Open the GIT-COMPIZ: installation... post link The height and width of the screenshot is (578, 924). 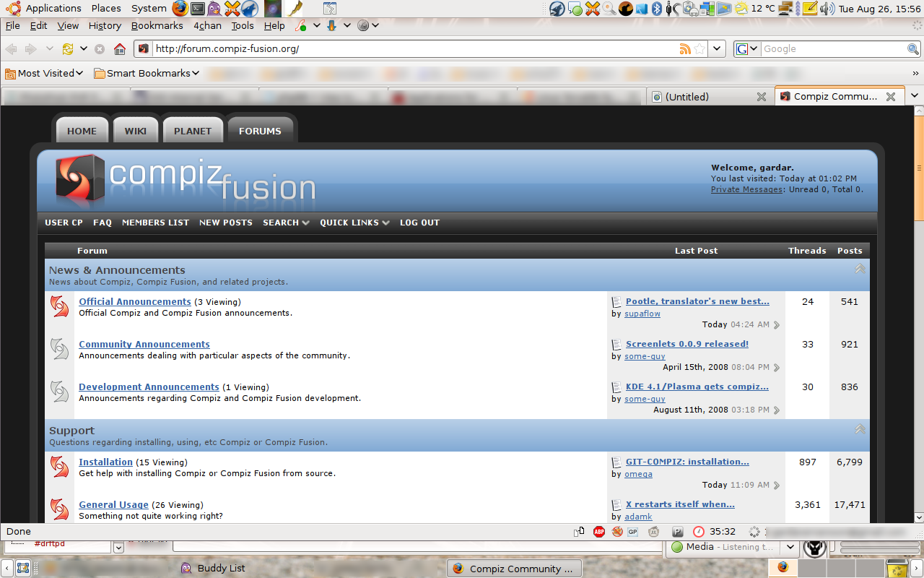coord(687,462)
